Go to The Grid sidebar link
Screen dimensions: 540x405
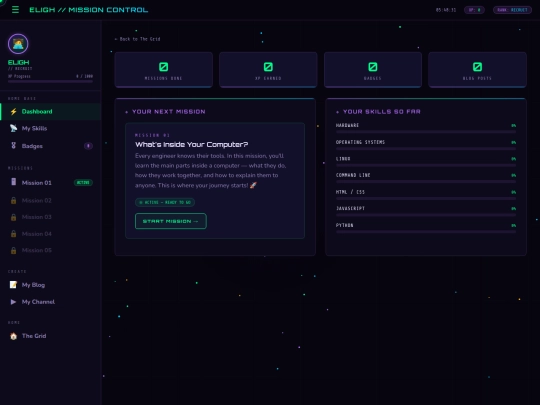[51, 336]
